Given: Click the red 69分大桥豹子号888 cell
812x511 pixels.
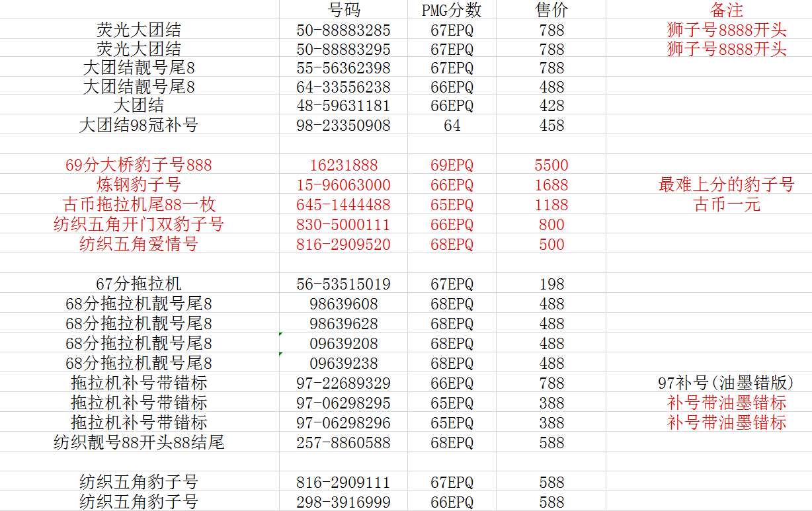Looking at the screenshot, I should pyautogui.click(x=139, y=165).
